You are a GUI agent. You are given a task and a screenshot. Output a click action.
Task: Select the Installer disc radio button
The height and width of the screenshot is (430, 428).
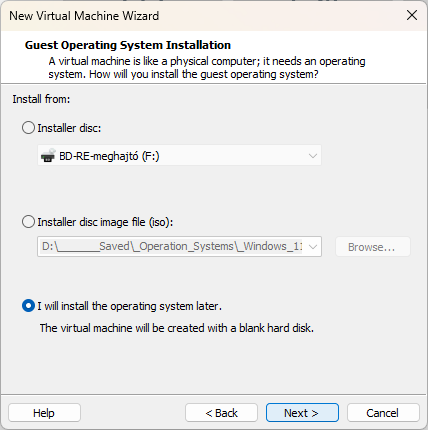[x=28, y=128]
